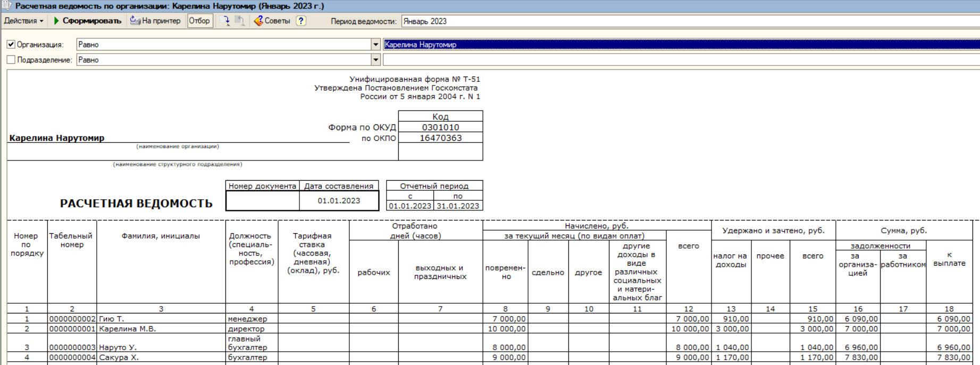This screenshot has height=365, width=980.
Task: Click к выплате amount 7 830,00
Action: 949,358
